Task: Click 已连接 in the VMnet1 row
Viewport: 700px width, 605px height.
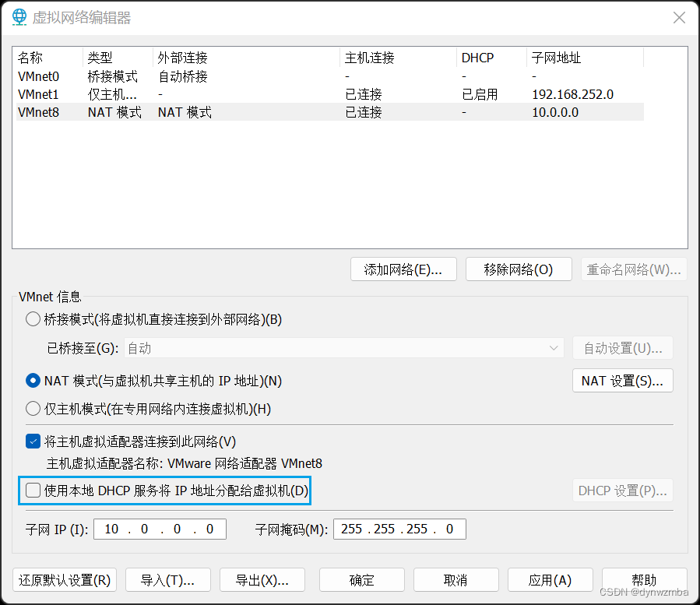Action: click(364, 94)
